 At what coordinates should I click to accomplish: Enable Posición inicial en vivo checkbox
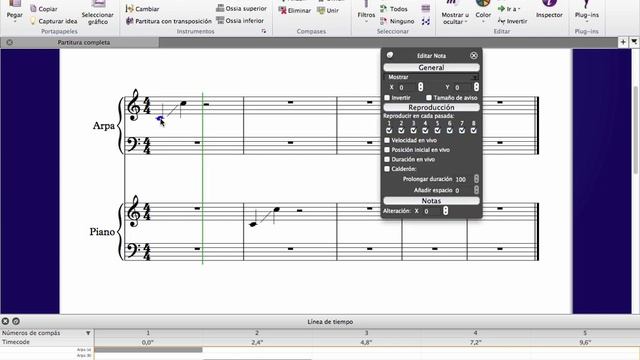[x=387, y=150]
